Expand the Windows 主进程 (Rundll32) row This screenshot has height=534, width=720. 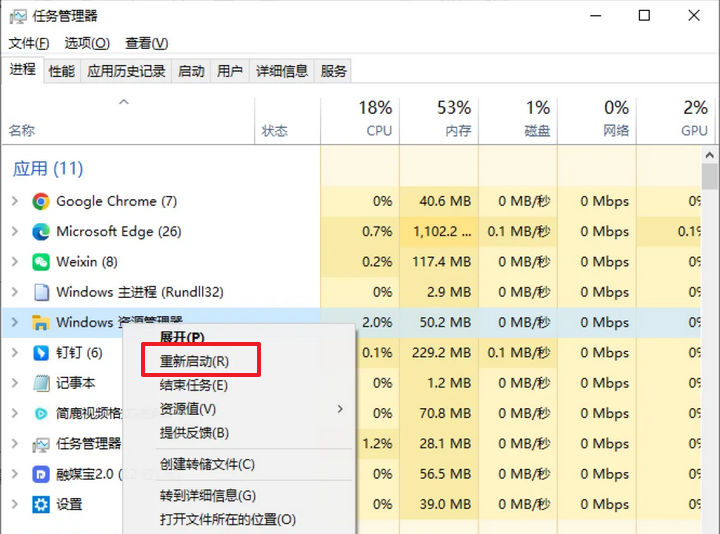point(15,292)
